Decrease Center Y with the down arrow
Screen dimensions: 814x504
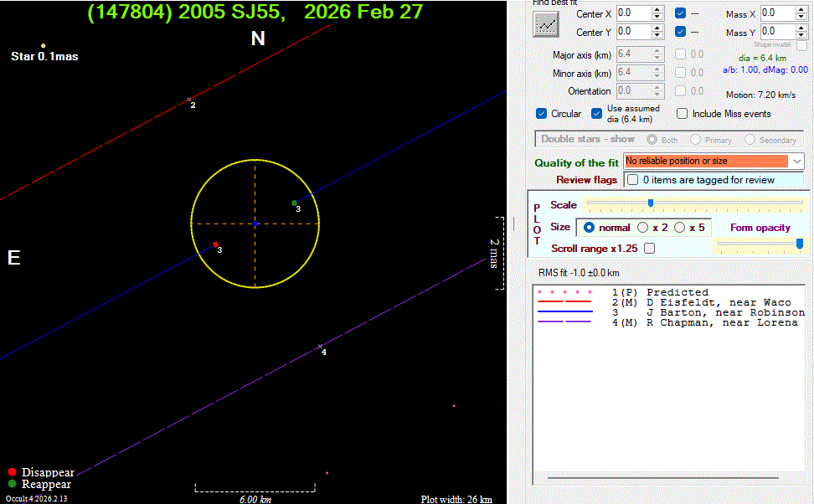[x=657, y=36]
